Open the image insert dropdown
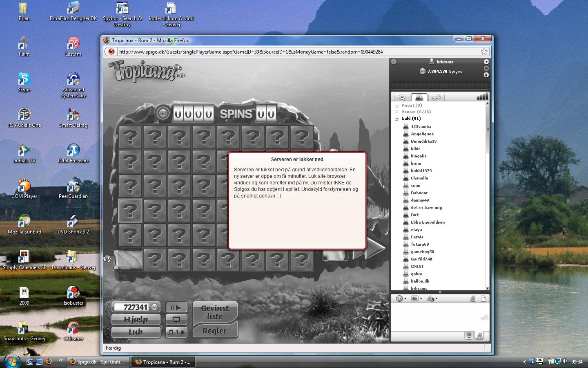This screenshot has width=588, height=368. 416,298
